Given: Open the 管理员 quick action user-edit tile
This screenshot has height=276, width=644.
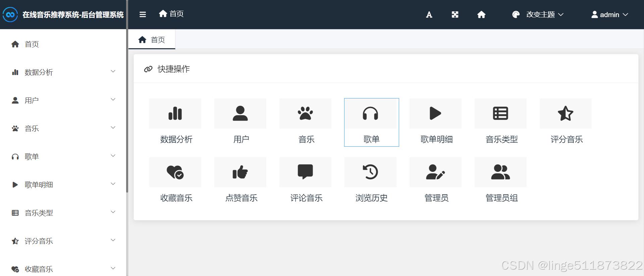Looking at the screenshot, I should coord(435,172).
